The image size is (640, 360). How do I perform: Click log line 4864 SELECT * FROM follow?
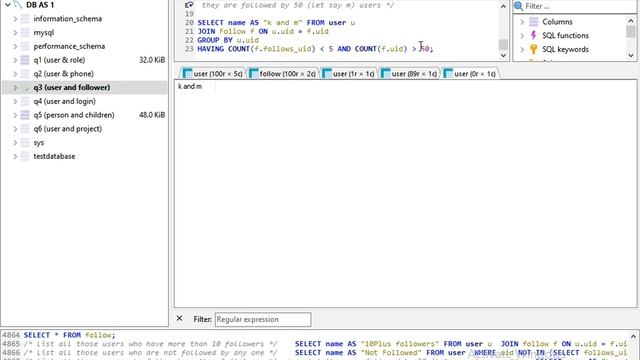click(x=69, y=335)
